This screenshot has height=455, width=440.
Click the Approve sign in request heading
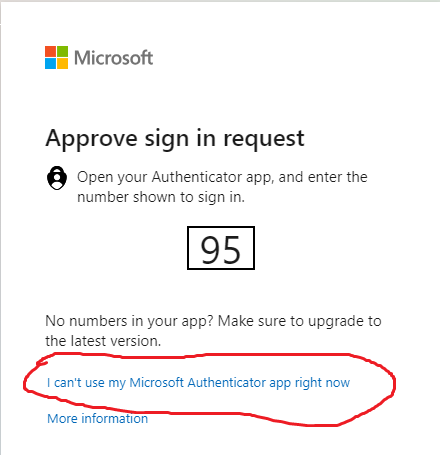(x=175, y=138)
